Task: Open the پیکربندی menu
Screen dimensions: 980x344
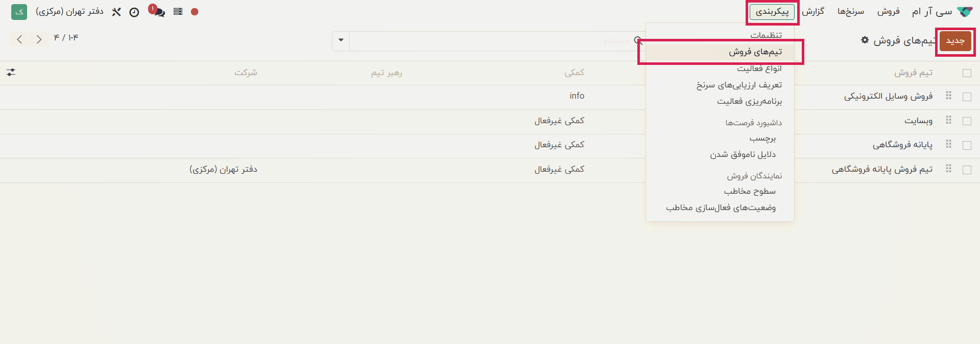Action: (772, 12)
